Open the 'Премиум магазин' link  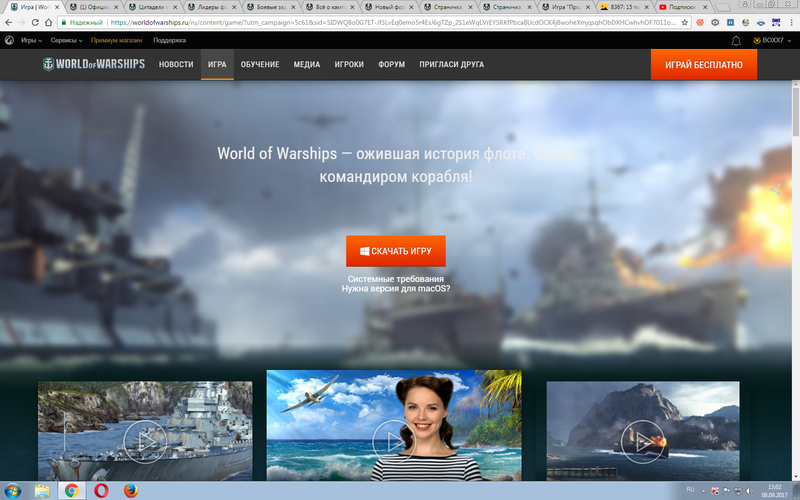(116, 40)
